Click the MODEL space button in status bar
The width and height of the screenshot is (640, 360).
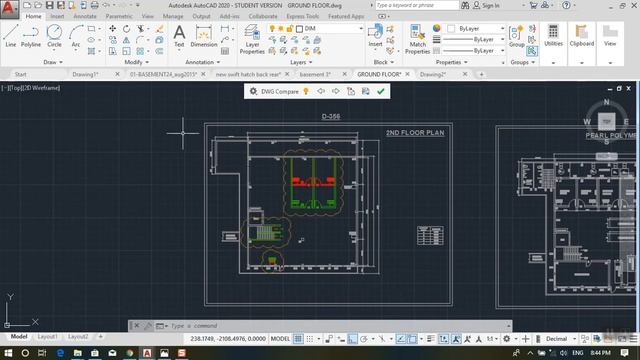click(280, 339)
